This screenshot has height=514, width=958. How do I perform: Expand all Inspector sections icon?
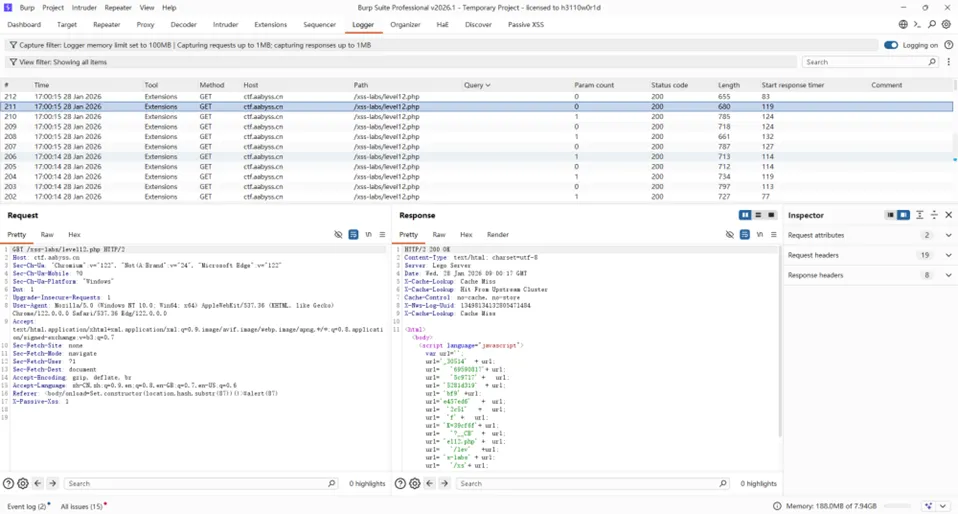tap(920, 215)
